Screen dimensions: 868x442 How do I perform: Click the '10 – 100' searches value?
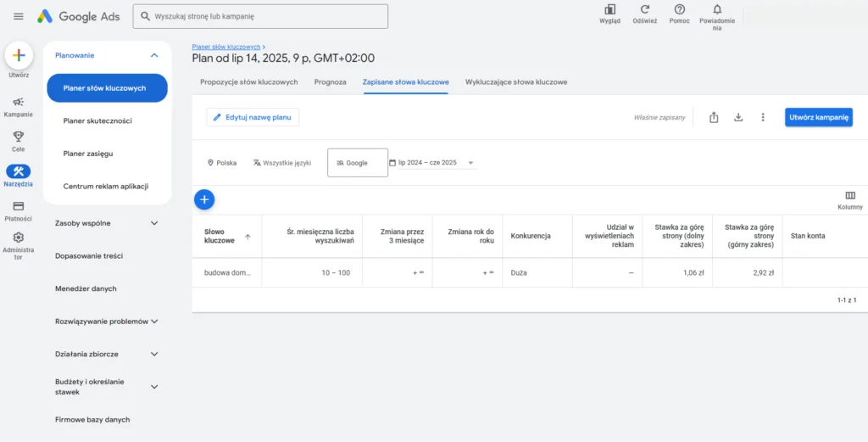[x=336, y=272]
